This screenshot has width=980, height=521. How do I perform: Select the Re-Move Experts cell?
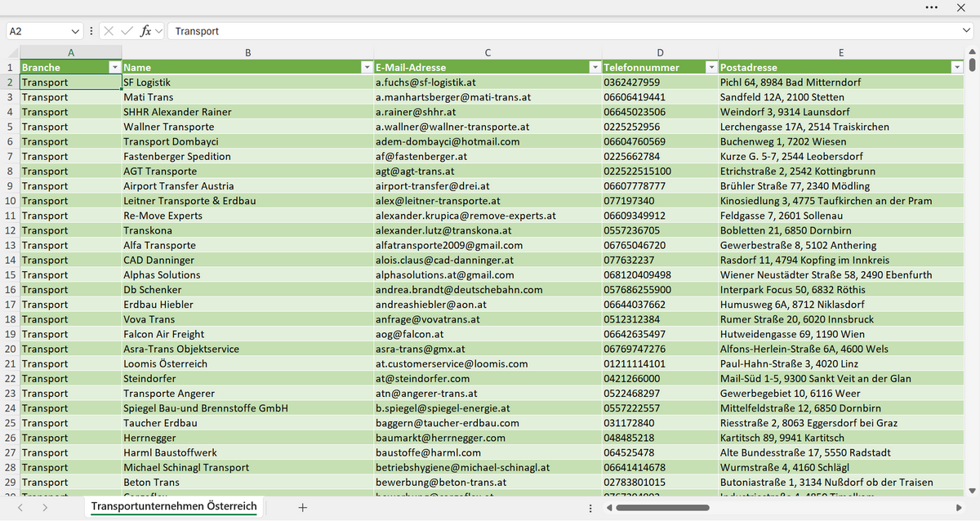click(247, 216)
